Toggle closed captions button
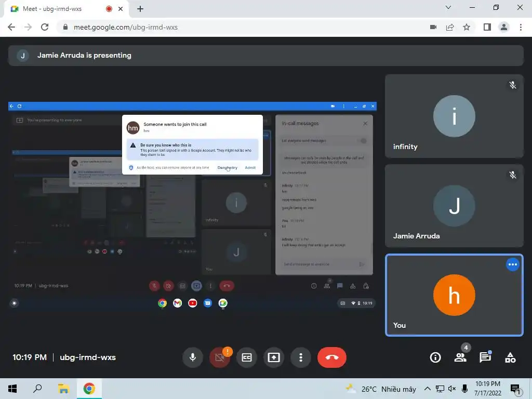The height and width of the screenshot is (399, 532). tap(247, 357)
